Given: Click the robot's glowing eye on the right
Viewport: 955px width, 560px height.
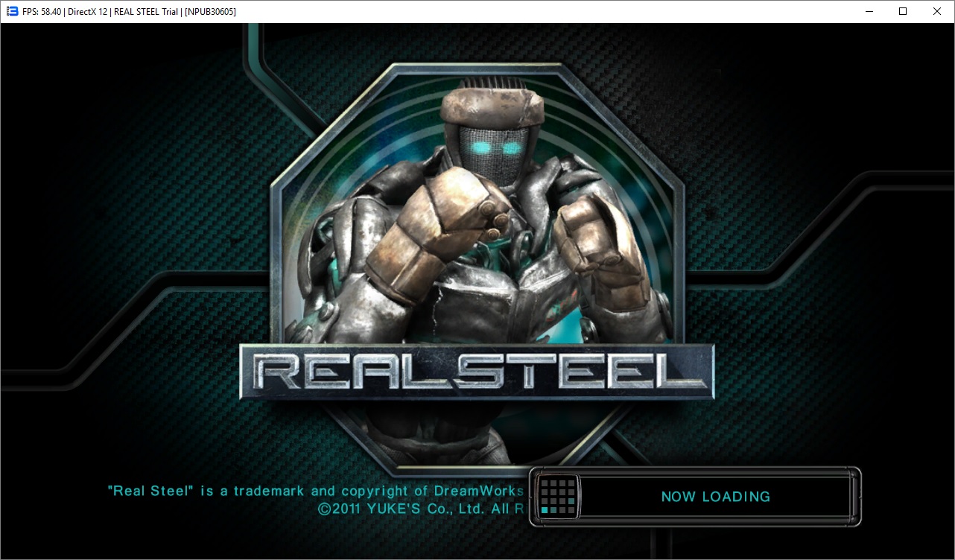Looking at the screenshot, I should [511, 147].
